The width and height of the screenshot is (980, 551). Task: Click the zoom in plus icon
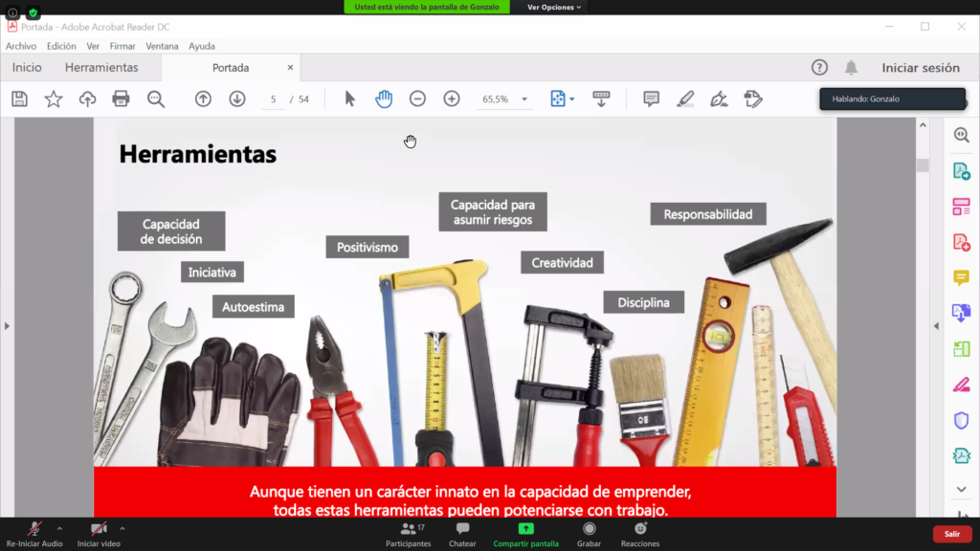452,99
